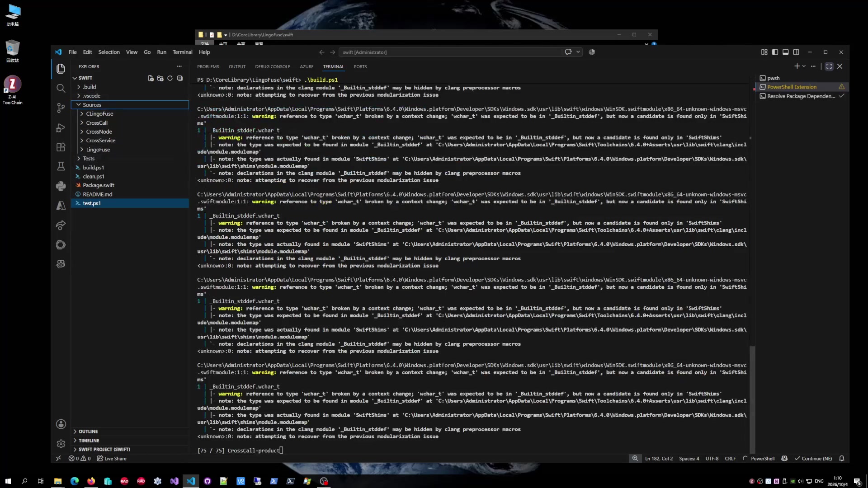Image resolution: width=868 pixels, height=488 pixels.
Task: Open Windows Start menu
Action: pos(8,481)
